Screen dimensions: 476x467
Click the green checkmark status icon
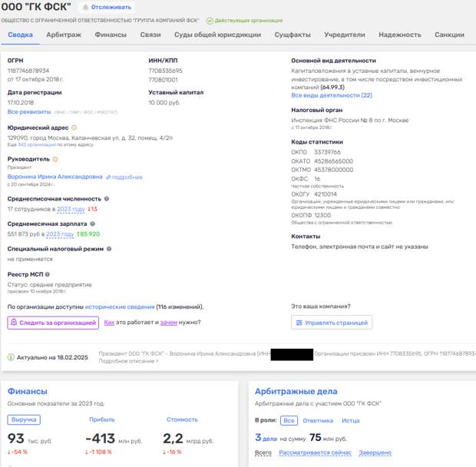(x=210, y=21)
